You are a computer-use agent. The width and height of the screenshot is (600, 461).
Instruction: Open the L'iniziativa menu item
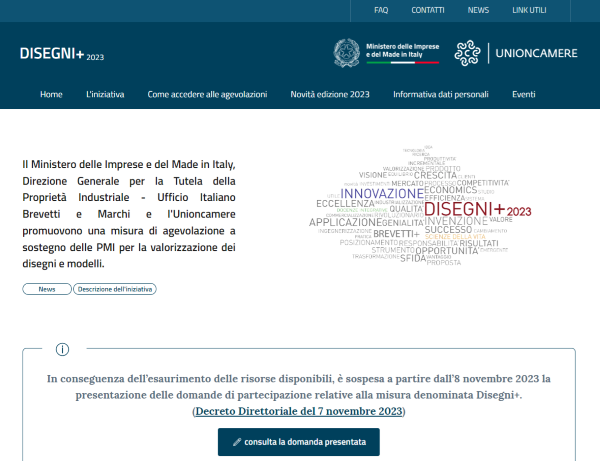[105, 94]
